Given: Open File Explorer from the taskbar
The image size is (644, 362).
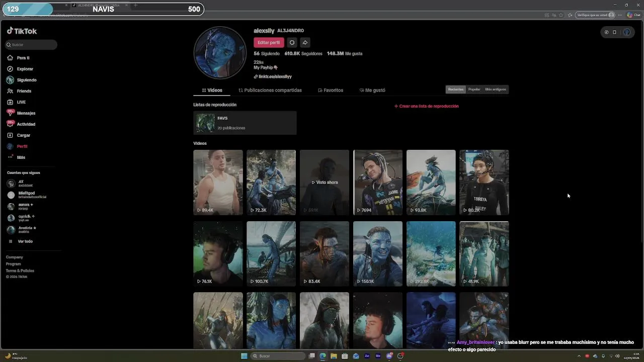Looking at the screenshot, I should [x=334, y=356].
